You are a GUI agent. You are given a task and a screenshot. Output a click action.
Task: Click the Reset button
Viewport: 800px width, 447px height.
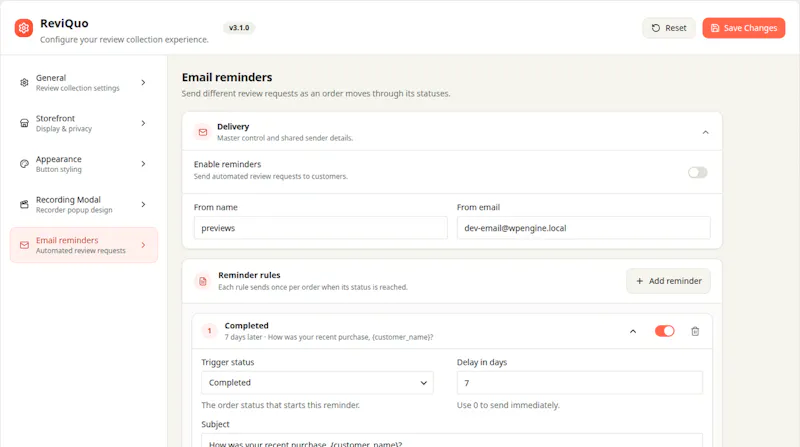[668, 28]
